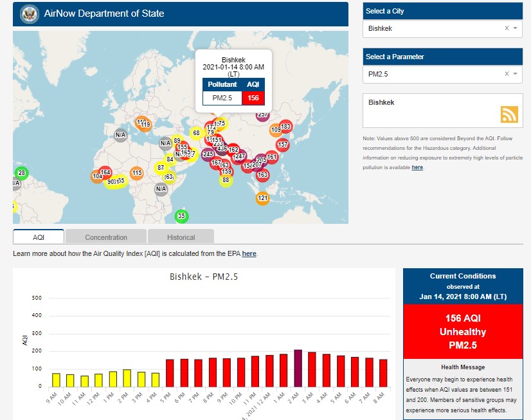This screenshot has width=531, height=420.
Task: Expand the Select a Parameter dropdown arrow
Action: click(516, 75)
